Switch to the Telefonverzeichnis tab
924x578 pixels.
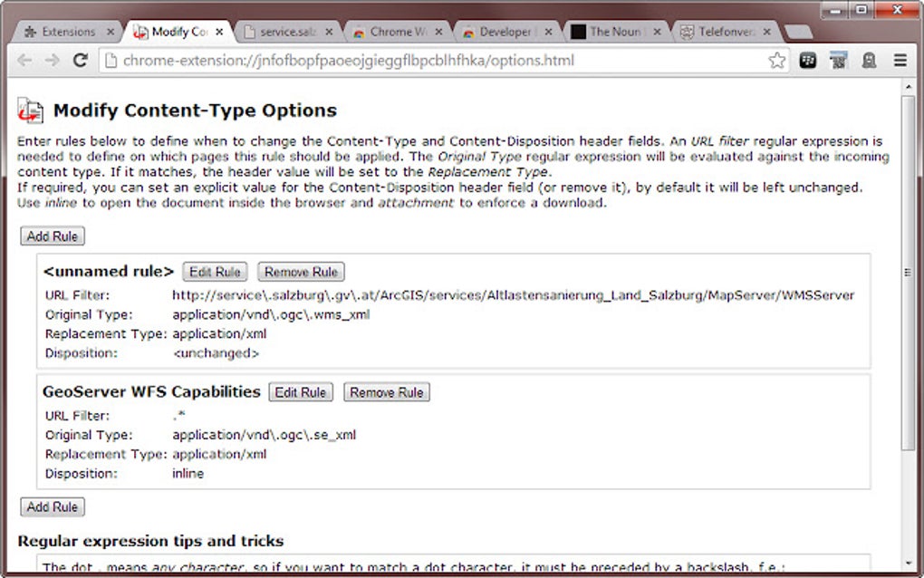coord(725,32)
